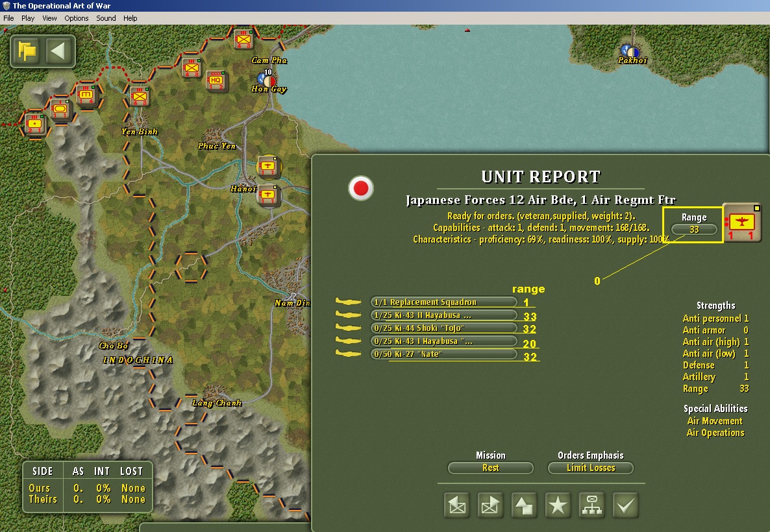Select the air unit counter at Hanoi
The image size is (770, 532).
pos(268,195)
